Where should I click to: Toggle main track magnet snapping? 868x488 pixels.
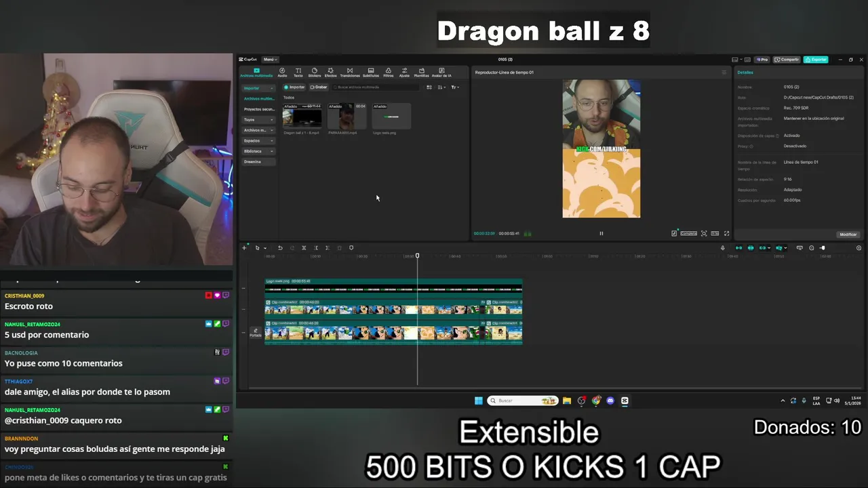click(738, 248)
